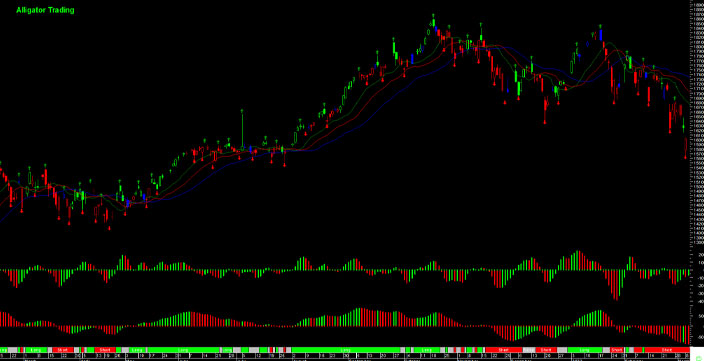Select the deepest red bar of upper oscillator

click(x=616, y=285)
